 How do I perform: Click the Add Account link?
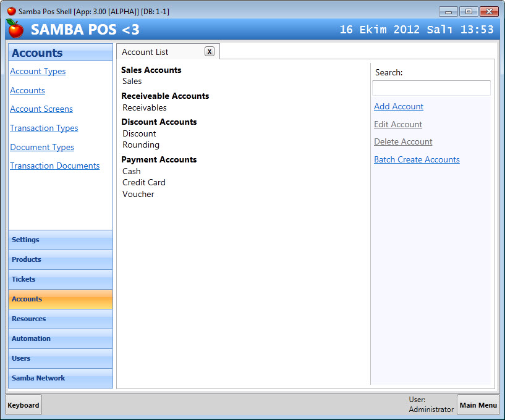point(399,106)
